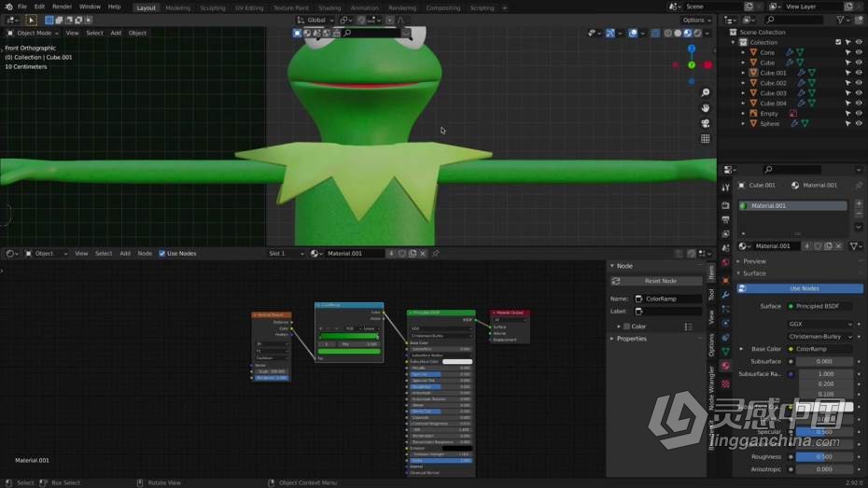
Task: Hide the Cube.001 object eye icon
Action: click(859, 73)
